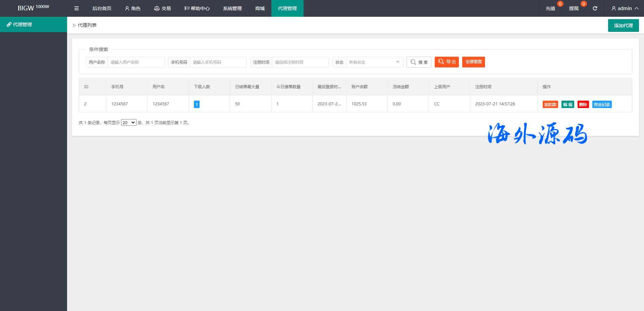Open the 交易 menu with scales icon
The image size is (644, 311).
[x=162, y=8]
